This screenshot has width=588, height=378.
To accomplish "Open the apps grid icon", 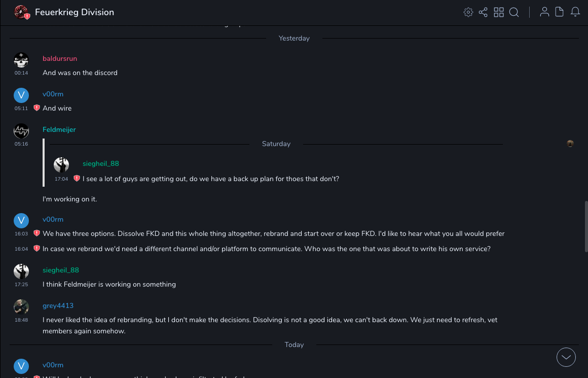I will pyautogui.click(x=499, y=12).
